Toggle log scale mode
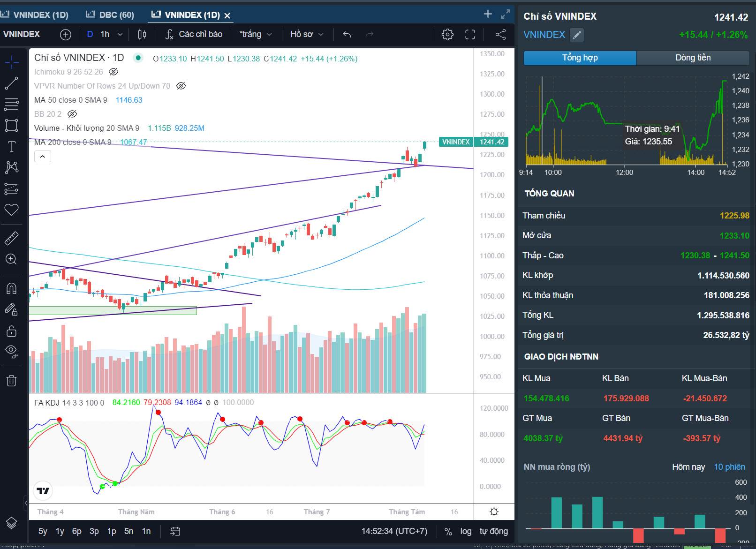 point(466,531)
